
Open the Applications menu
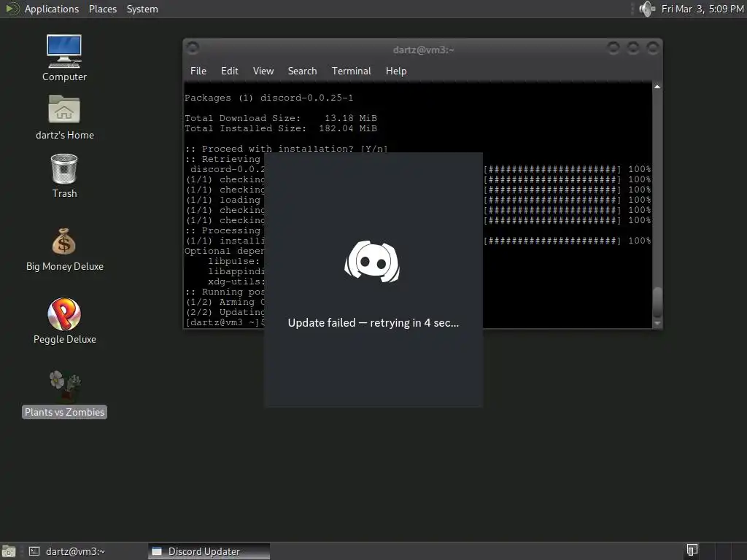pyautogui.click(x=52, y=9)
